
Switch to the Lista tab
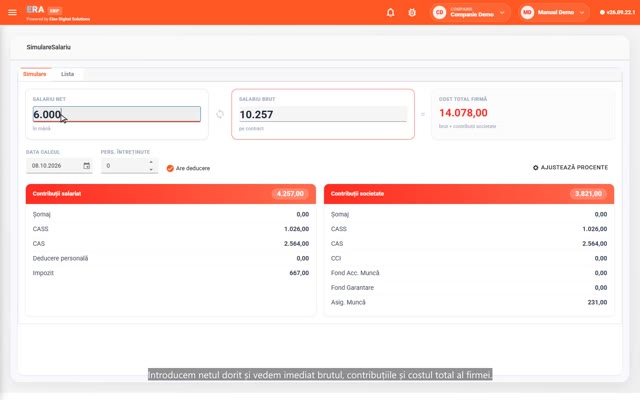click(67, 74)
